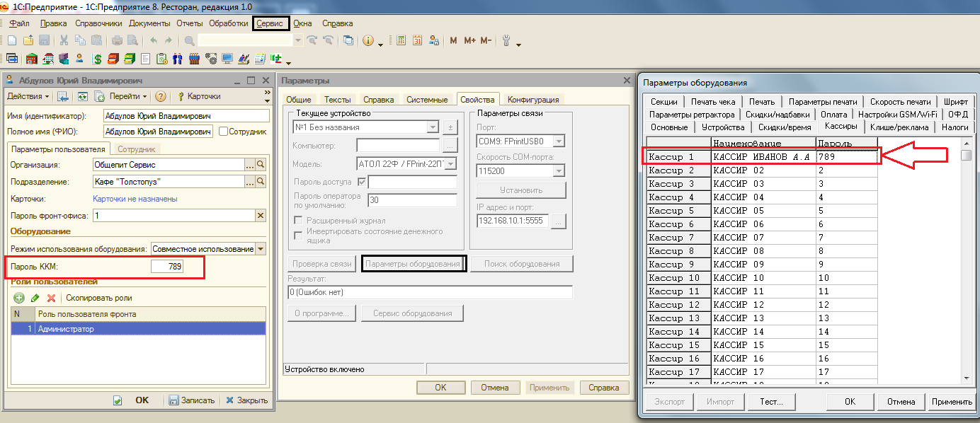980x423 pixels.
Task: Select the Администратор role row
Action: 138,329
